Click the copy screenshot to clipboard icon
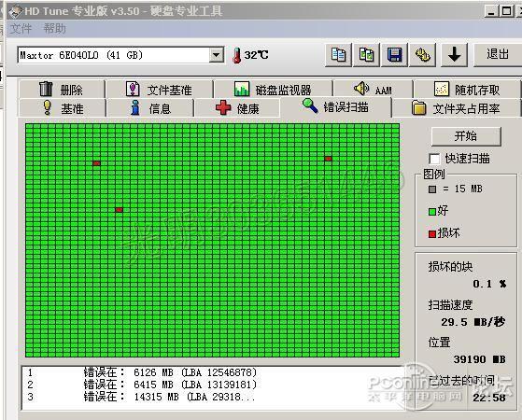Viewport: 522px width, 420px height. pos(366,55)
